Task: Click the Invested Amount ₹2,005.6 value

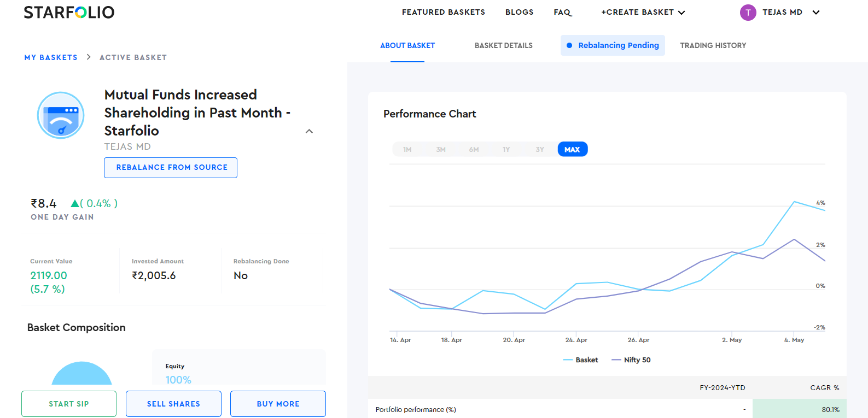Action: pos(154,275)
